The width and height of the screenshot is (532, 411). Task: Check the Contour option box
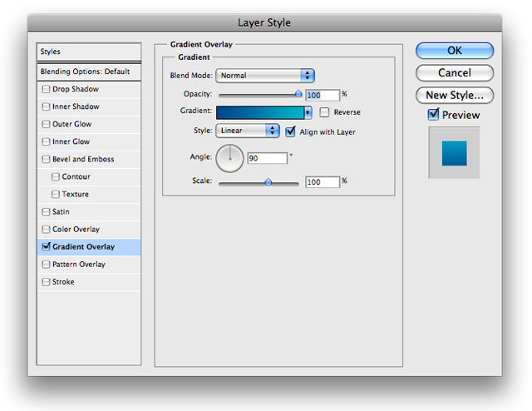click(56, 176)
